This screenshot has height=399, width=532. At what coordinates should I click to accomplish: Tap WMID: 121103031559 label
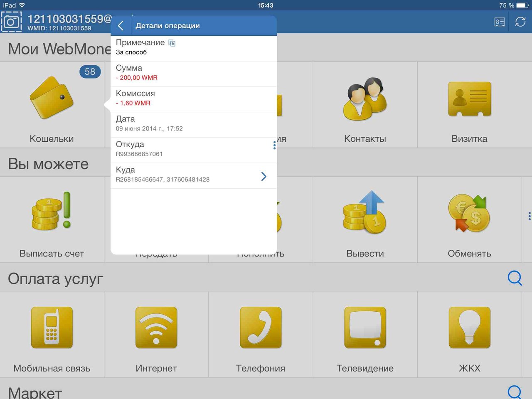point(59,28)
